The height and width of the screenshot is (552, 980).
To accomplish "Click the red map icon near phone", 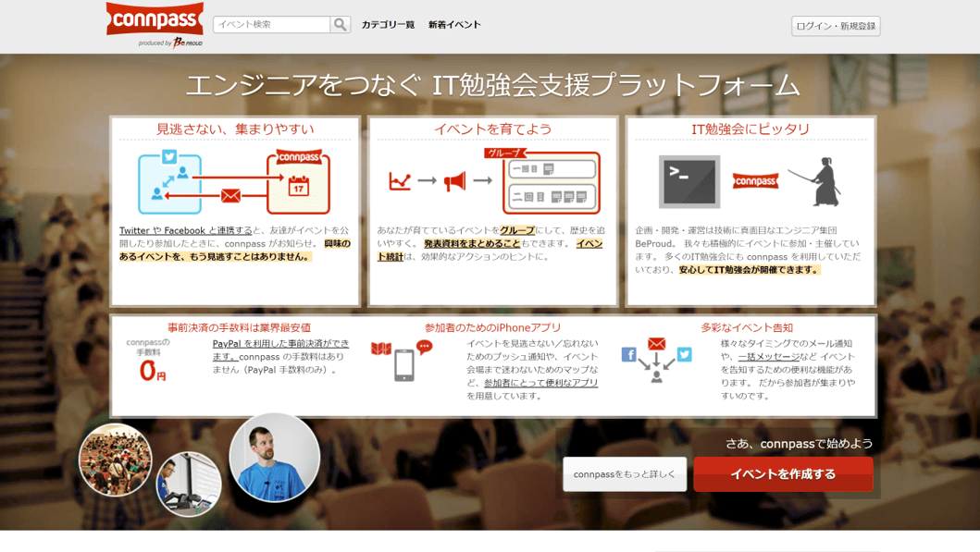I will point(381,349).
